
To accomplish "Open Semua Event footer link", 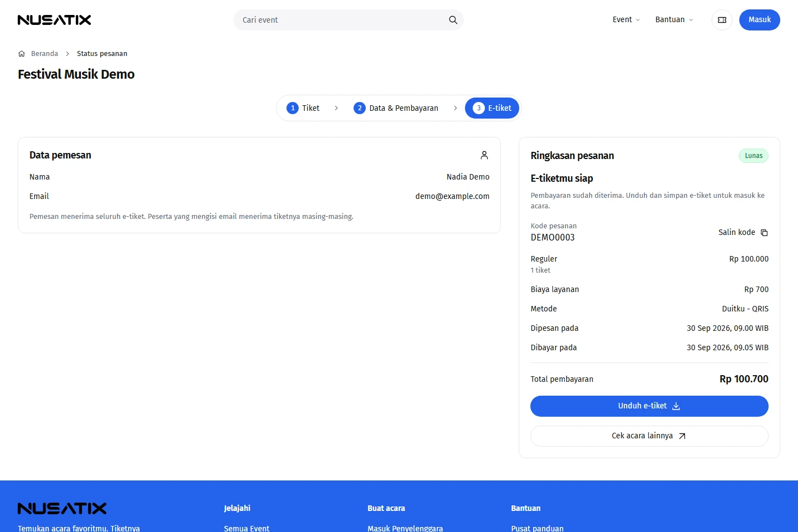I will [247, 528].
